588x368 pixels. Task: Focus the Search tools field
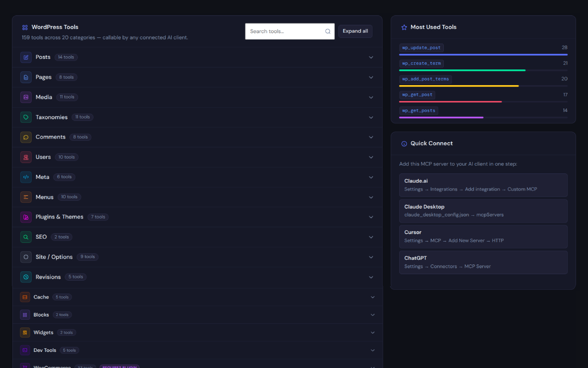tap(290, 31)
